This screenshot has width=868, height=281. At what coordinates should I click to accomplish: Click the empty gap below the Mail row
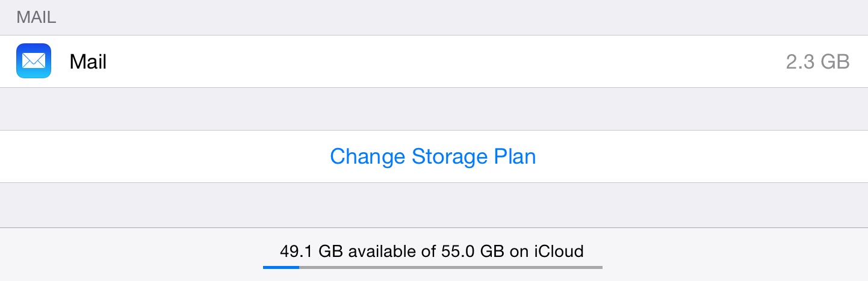coord(433,109)
